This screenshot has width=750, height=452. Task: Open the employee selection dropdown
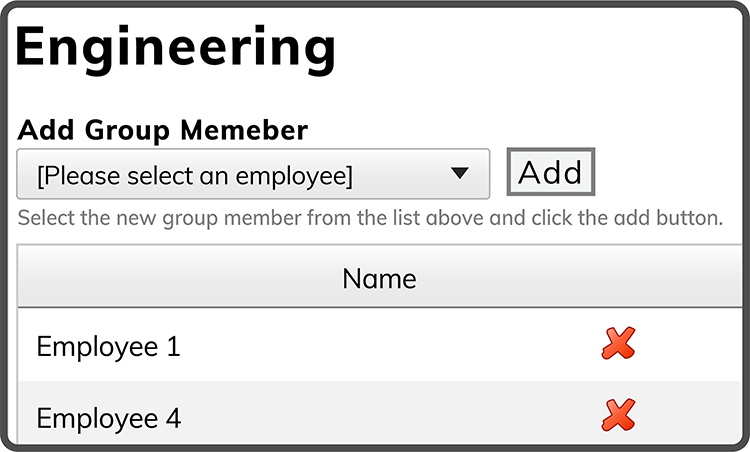(253, 174)
